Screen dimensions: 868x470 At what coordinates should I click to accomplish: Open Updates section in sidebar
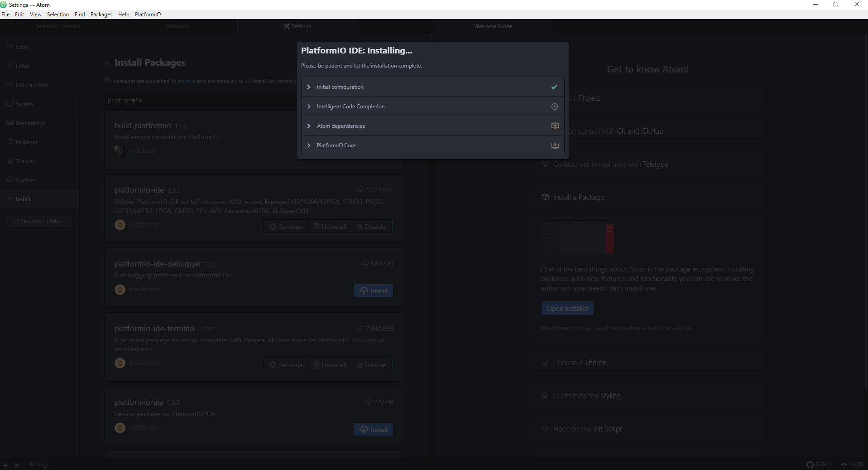pos(39,180)
